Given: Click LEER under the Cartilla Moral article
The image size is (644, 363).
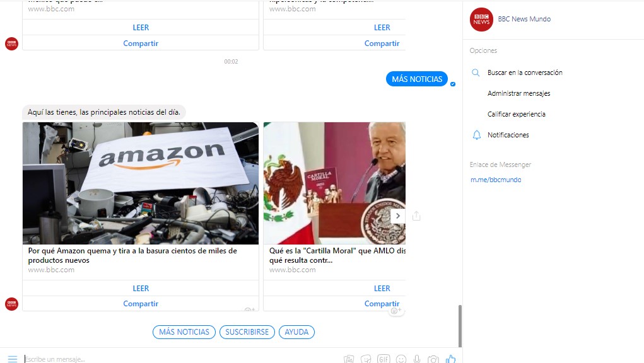Looking at the screenshot, I should click(382, 289).
